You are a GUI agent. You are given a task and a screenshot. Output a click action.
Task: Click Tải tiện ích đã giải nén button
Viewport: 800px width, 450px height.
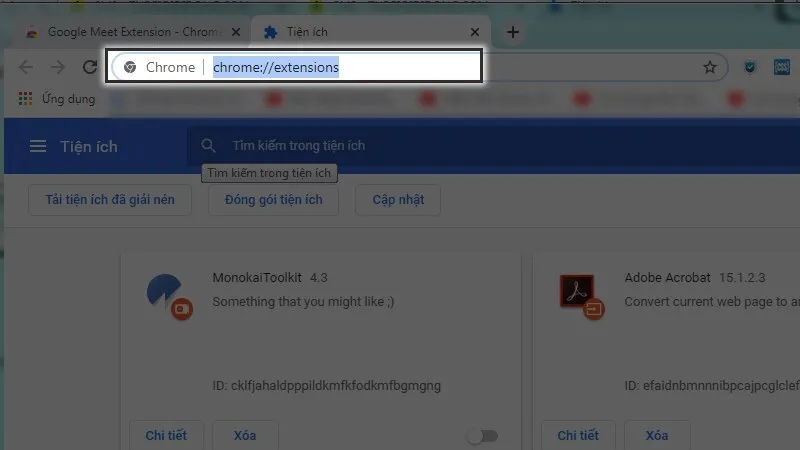(x=110, y=199)
